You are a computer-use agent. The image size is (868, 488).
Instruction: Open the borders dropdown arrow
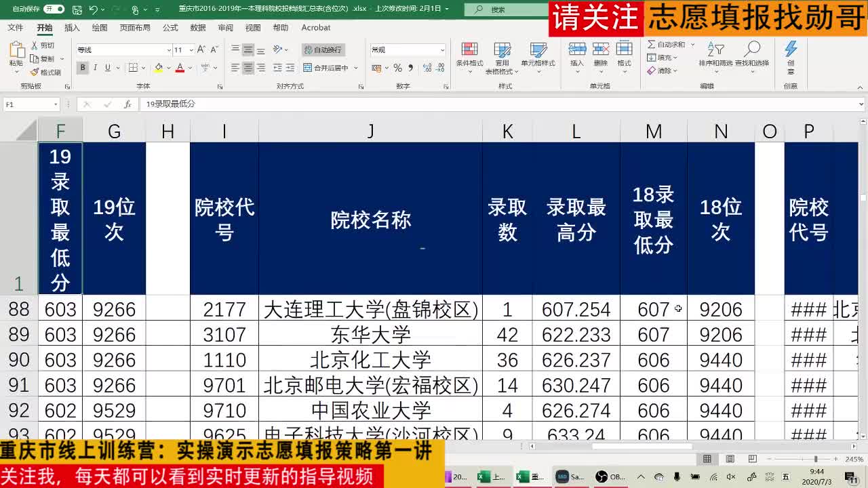pyautogui.click(x=144, y=68)
